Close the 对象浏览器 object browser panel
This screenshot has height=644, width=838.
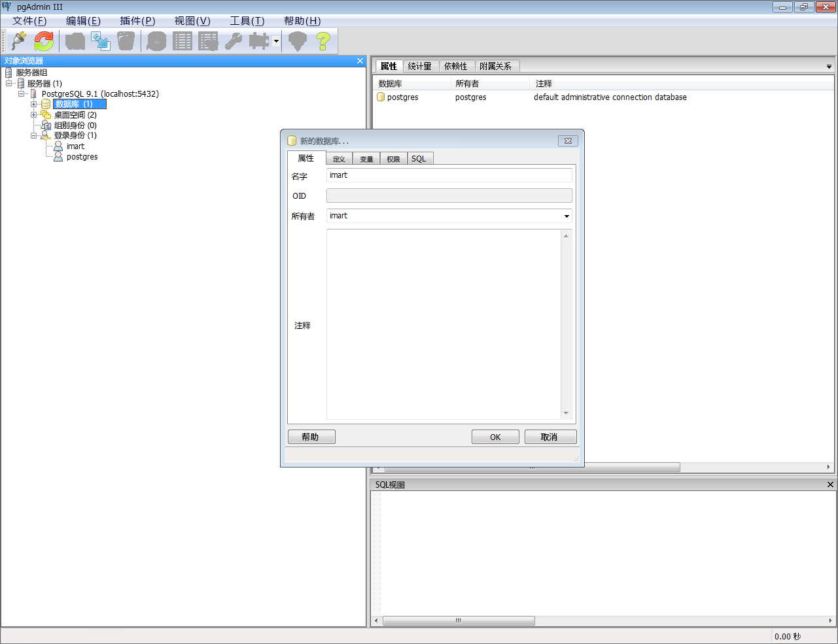pos(360,61)
